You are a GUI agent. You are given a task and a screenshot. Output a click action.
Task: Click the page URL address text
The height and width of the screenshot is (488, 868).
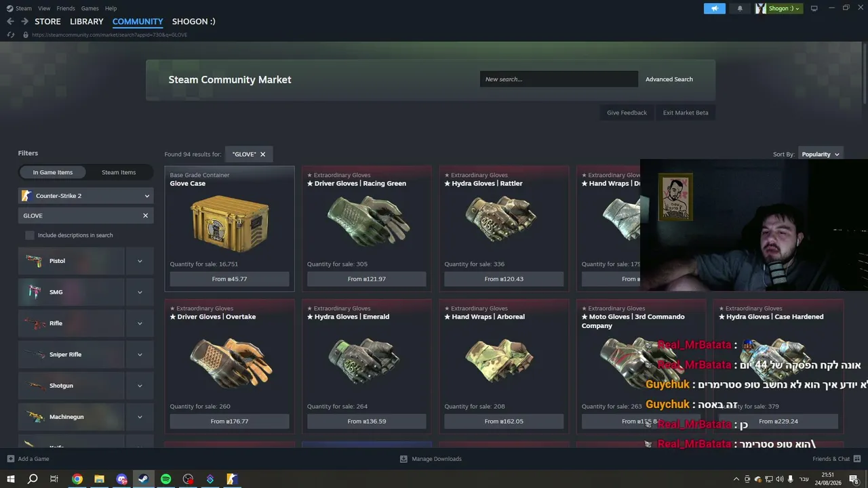coord(110,35)
